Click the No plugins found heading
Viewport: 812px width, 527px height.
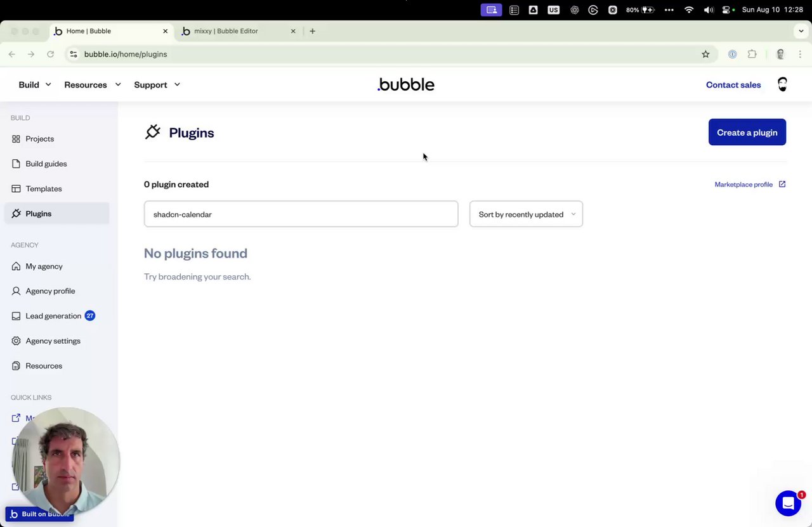(x=195, y=253)
